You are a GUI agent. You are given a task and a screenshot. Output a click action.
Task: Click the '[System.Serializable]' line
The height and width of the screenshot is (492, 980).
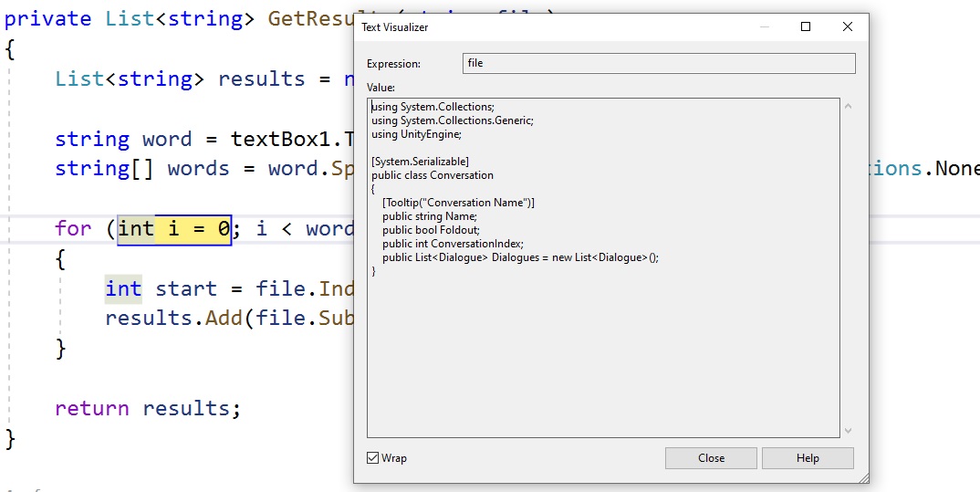tap(420, 162)
